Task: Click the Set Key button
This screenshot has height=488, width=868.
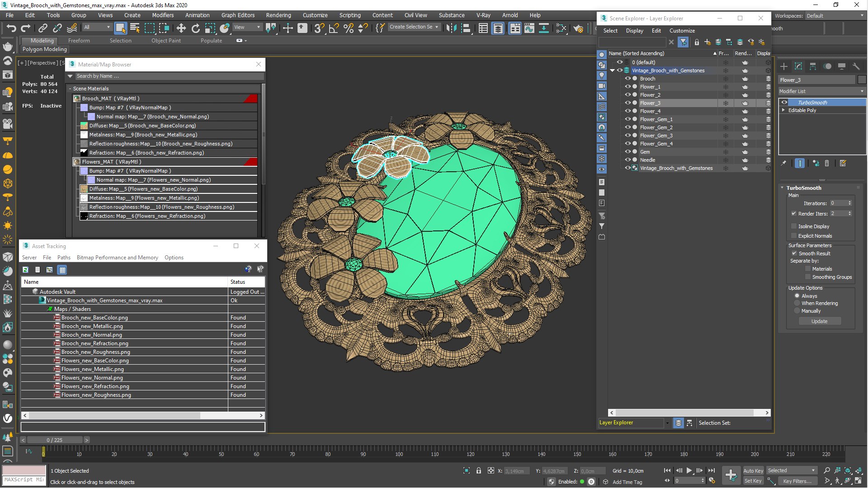Action: [x=753, y=481]
